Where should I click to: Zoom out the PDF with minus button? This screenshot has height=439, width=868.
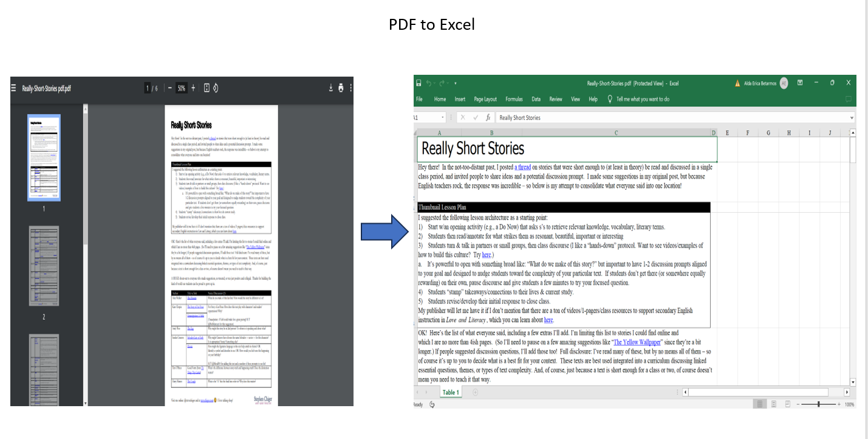pyautogui.click(x=170, y=88)
